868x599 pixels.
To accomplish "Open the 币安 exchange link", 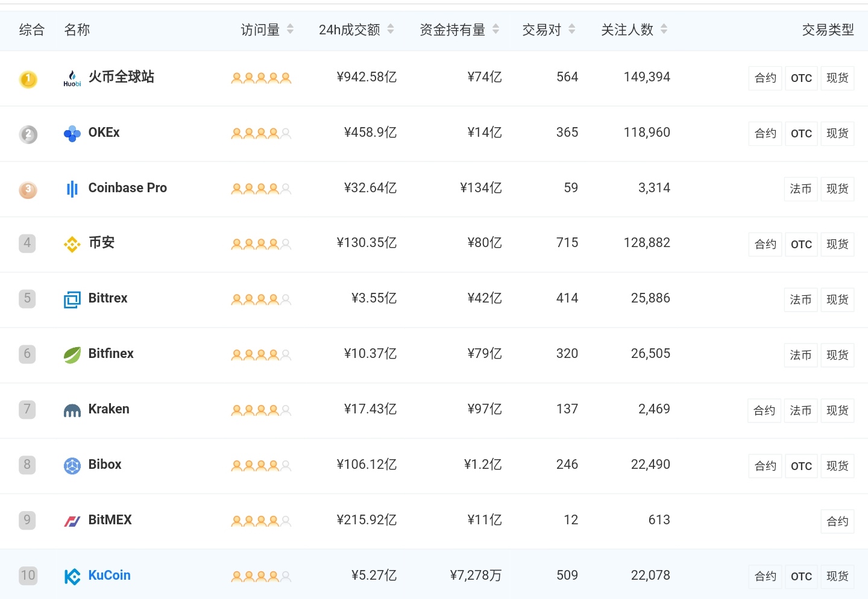I will pyautogui.click(x=101, y=242).
